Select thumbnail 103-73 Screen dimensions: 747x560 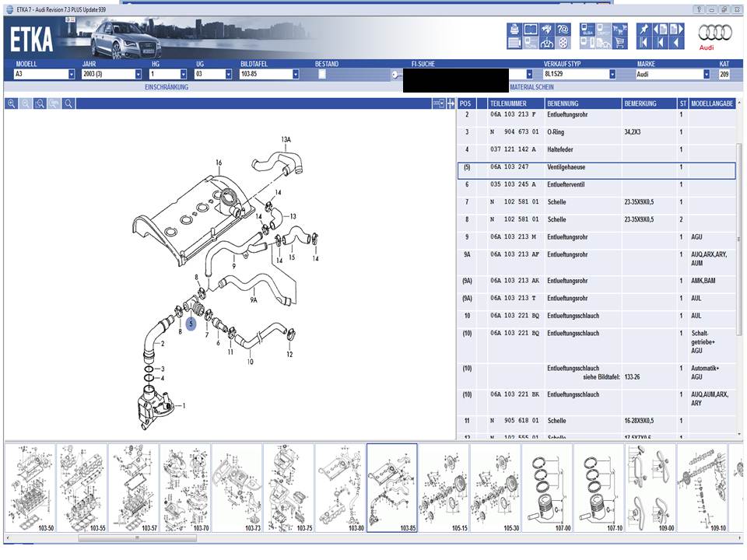point(237,488)
